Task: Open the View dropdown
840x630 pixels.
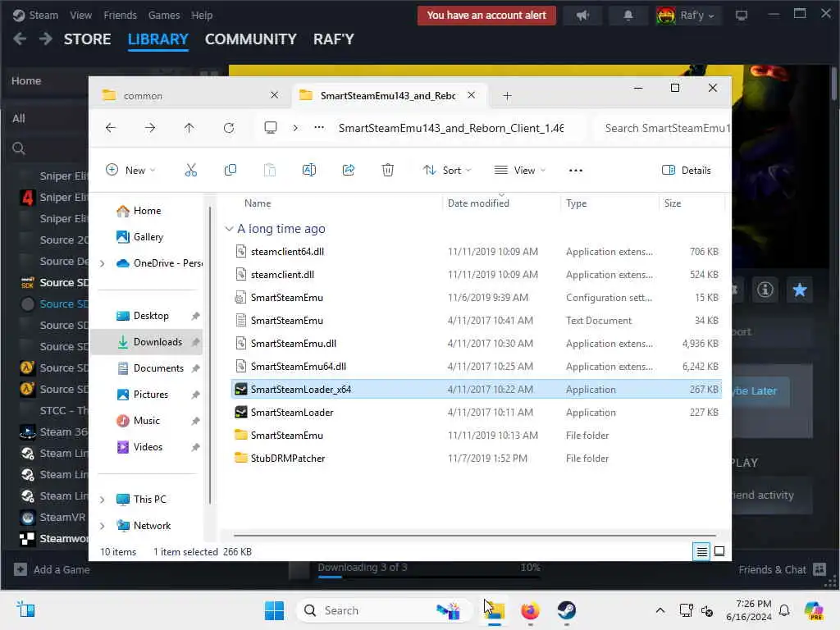Action: [x=519, y=171]
